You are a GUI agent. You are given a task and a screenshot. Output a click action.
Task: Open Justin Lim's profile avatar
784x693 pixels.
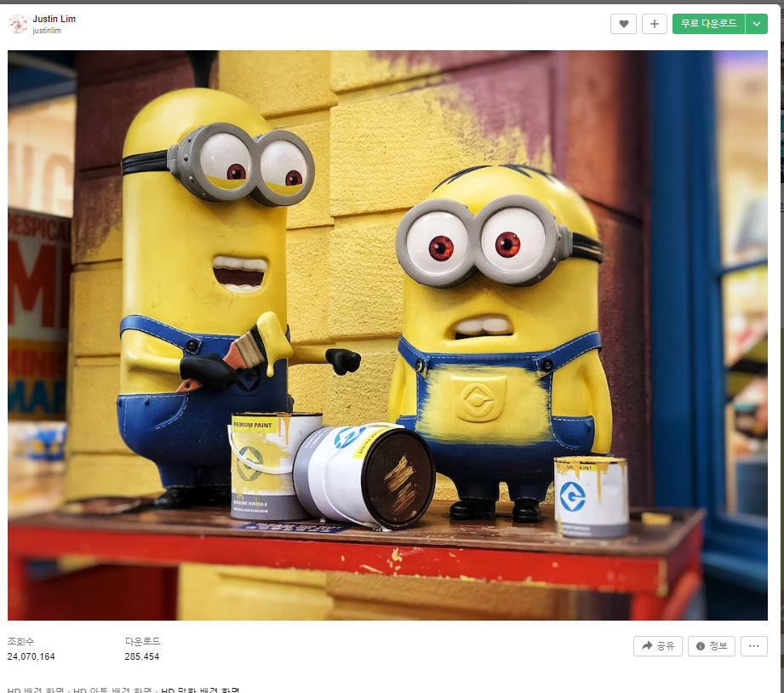tap(18, 24)
